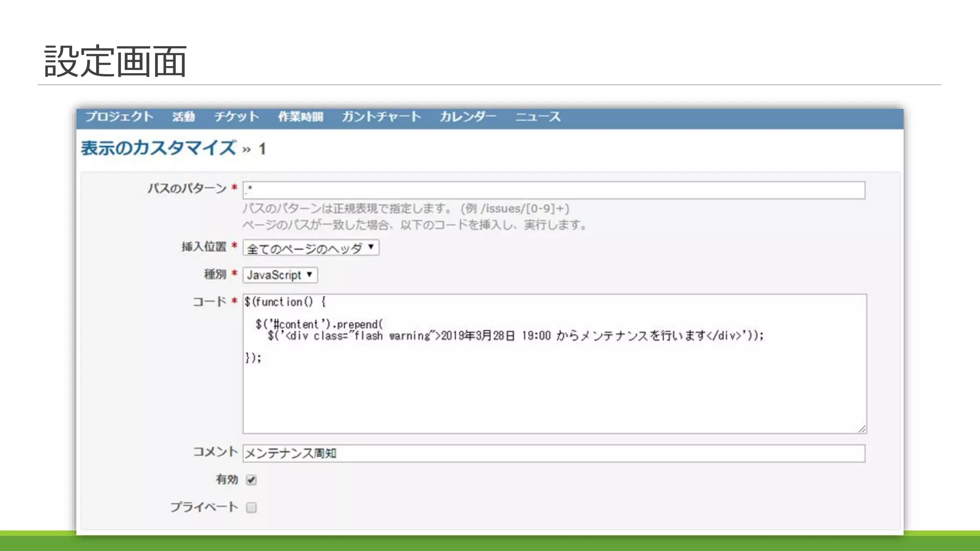Switch to 作業時間 tab

pos(301,117)
